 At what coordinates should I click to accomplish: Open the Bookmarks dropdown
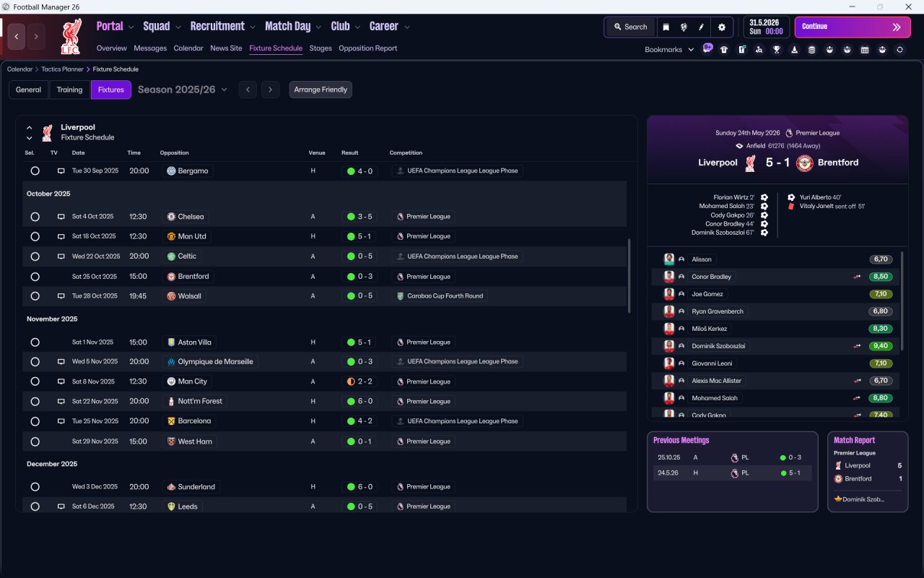click(669, 50)
